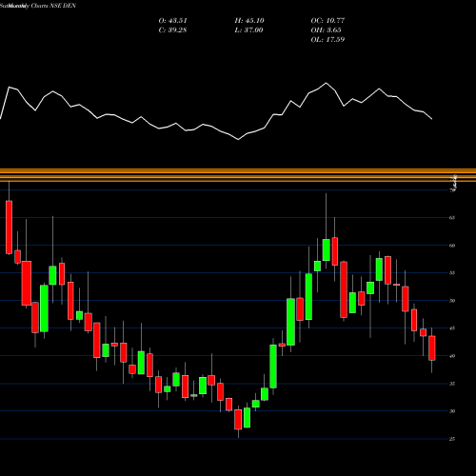Click the first tall red candle at chart start
This screenshot has width=476, height=476.
(x=9, y=228)
